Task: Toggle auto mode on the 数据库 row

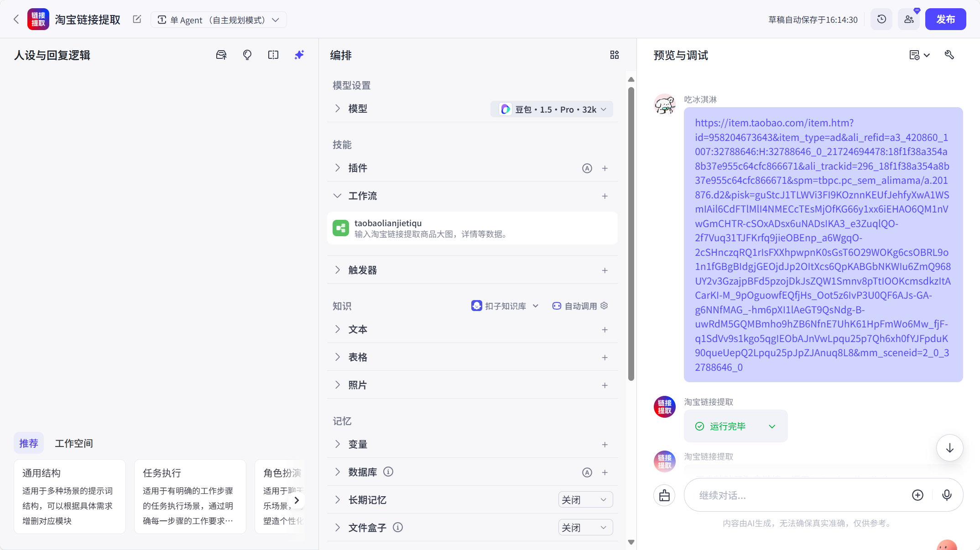Action: (x=587, y=472)
